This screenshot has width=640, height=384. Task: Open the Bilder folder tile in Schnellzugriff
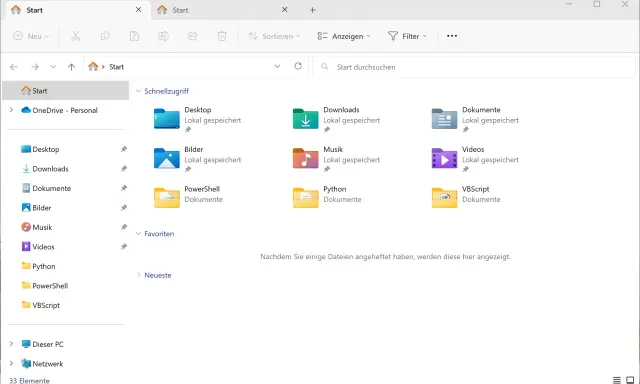tap(198, 159)
